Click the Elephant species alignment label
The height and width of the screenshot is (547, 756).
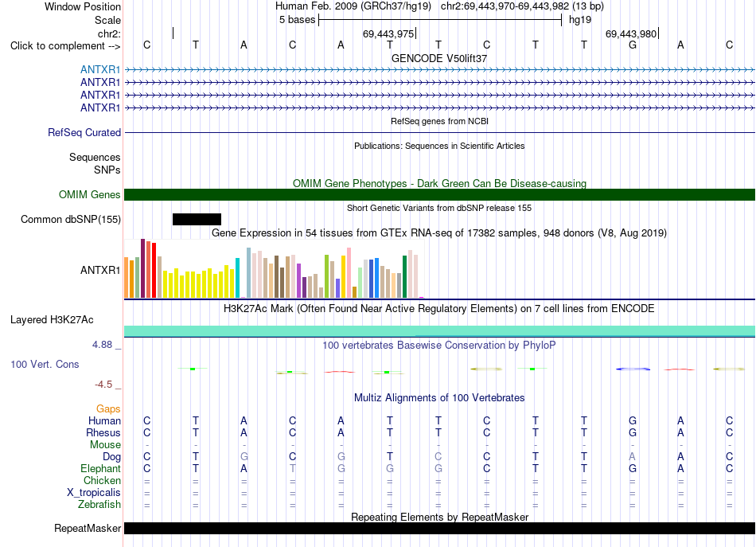[101, 468]
